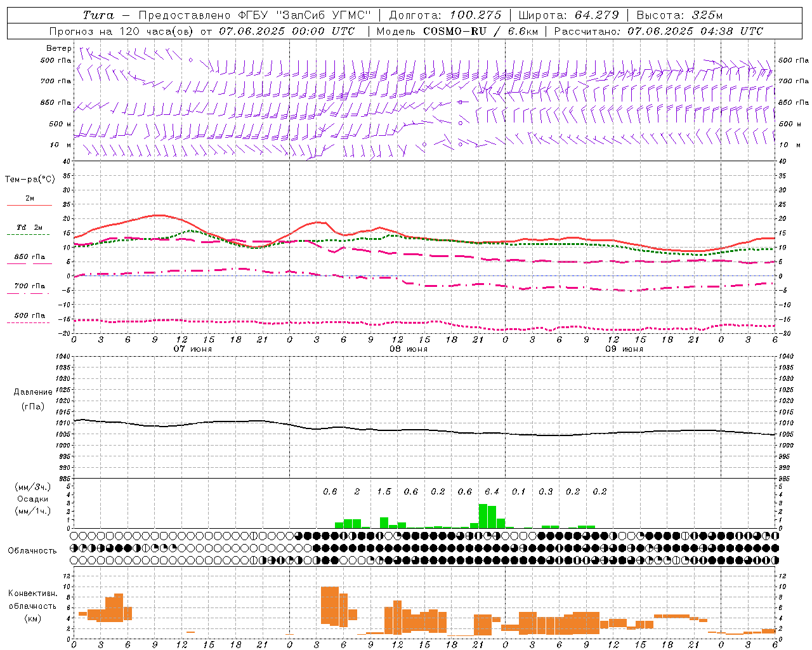Viewport: 812px width, 650px height.
Task: Click the "07 июня" date label
Action: click(193, 349)
